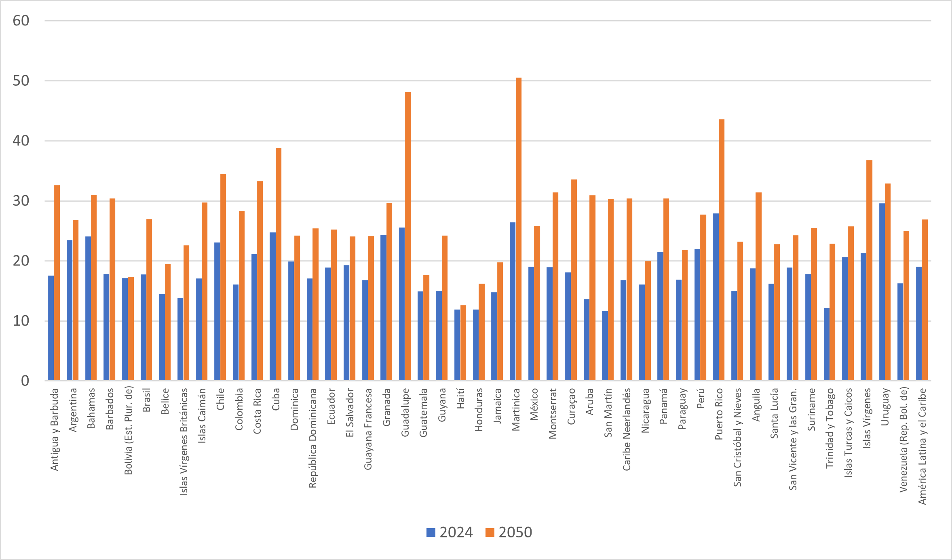
Task: Click the Brasil axis label
Action: point(146,400)
